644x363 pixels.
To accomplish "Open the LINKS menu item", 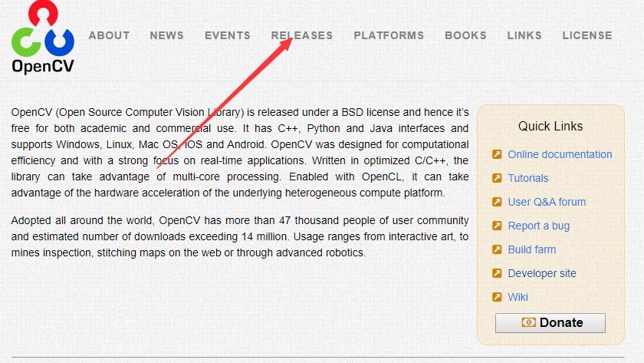I will [524, 35].
